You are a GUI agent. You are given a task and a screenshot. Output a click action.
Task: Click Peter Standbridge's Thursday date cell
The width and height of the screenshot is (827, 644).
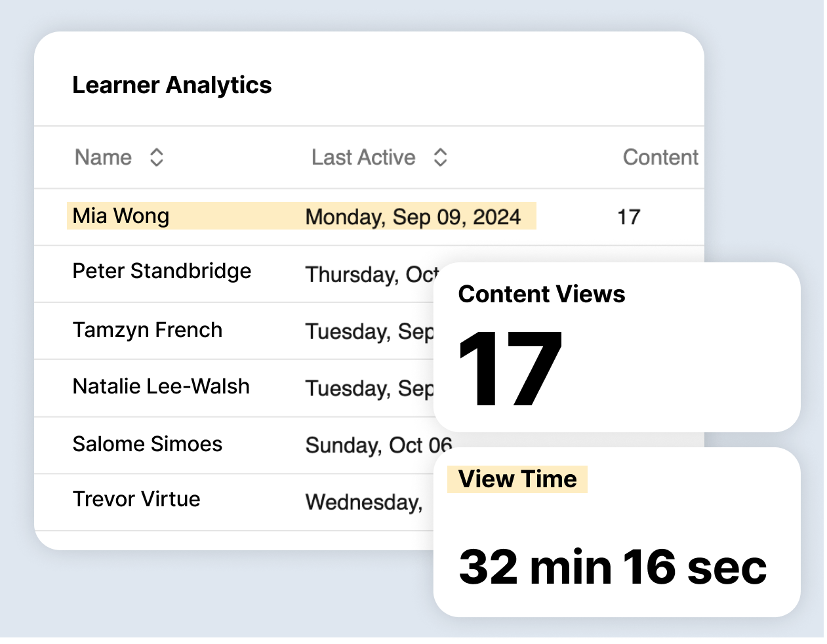coord(371,274)
